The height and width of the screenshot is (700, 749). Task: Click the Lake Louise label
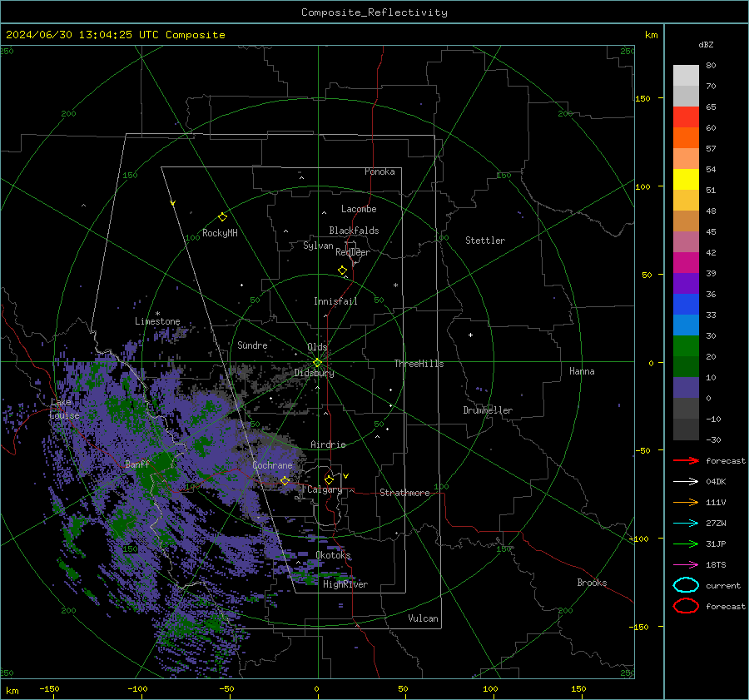pyautogui.click(x=64, y=409)
